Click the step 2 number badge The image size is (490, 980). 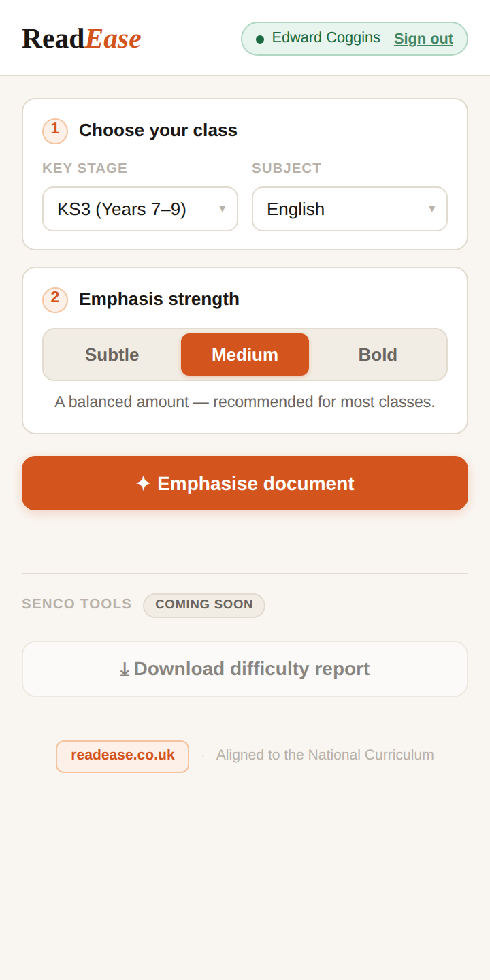click(x=55, y=299)
